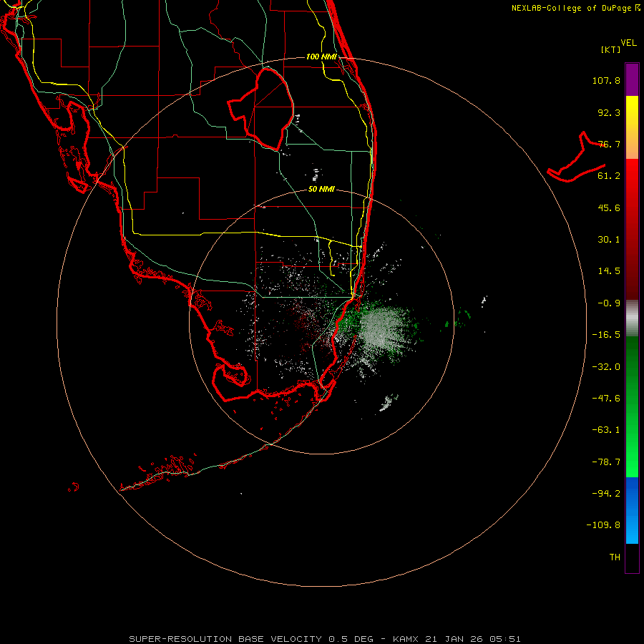
Task: Click the 50 NMI range ring label
Action: (x=321, y=190)
